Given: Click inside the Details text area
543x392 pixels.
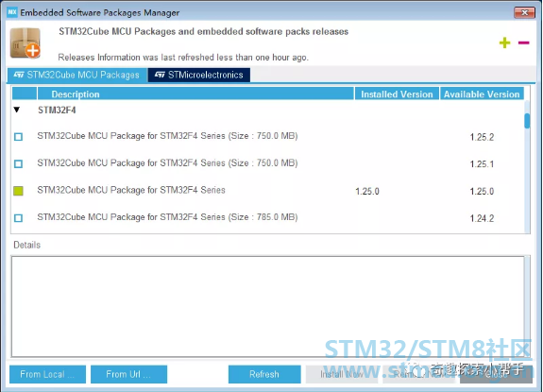Looking at the screenshot, I should coord(267,306).
